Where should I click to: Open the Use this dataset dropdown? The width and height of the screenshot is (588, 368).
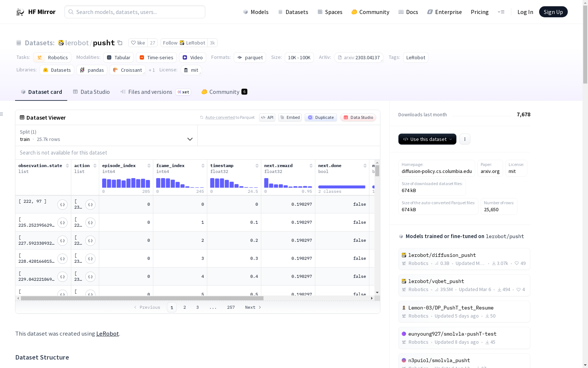pyautogui.click(x=427, y=139)
